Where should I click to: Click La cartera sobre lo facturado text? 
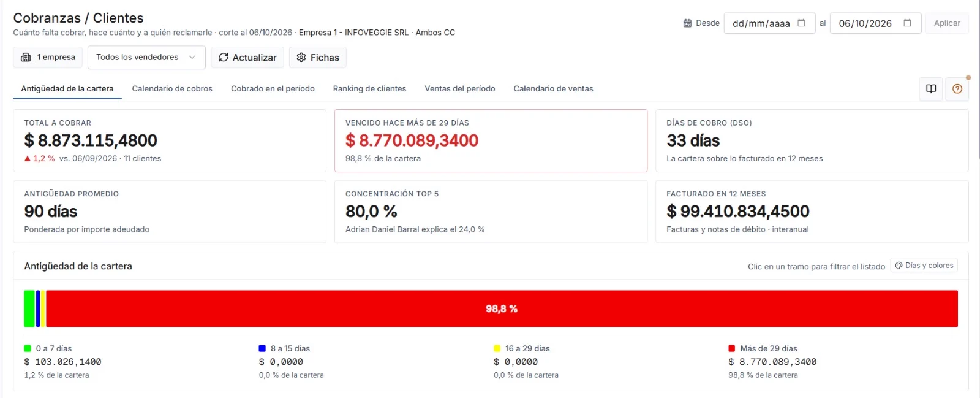[745, 158]
